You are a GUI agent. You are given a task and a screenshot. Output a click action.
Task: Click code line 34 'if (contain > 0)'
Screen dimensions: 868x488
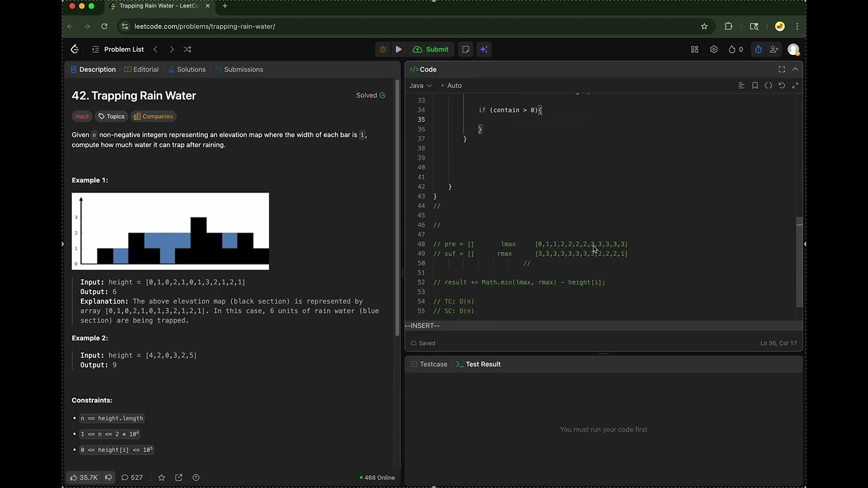510,110
